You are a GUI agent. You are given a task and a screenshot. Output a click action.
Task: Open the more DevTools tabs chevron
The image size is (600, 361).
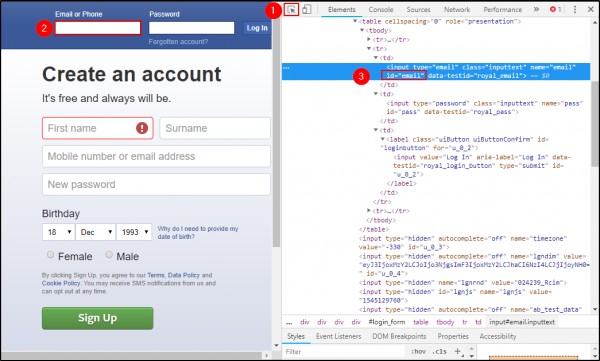536,9
